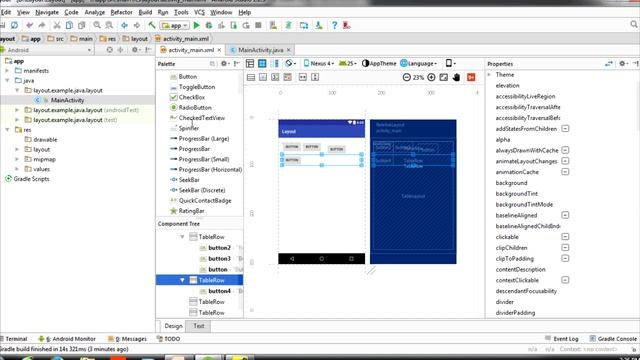Image resolution: width=640 pixels, height=360 pixels.
Task: Open the Refactor menu
Action: click(121, 12)
